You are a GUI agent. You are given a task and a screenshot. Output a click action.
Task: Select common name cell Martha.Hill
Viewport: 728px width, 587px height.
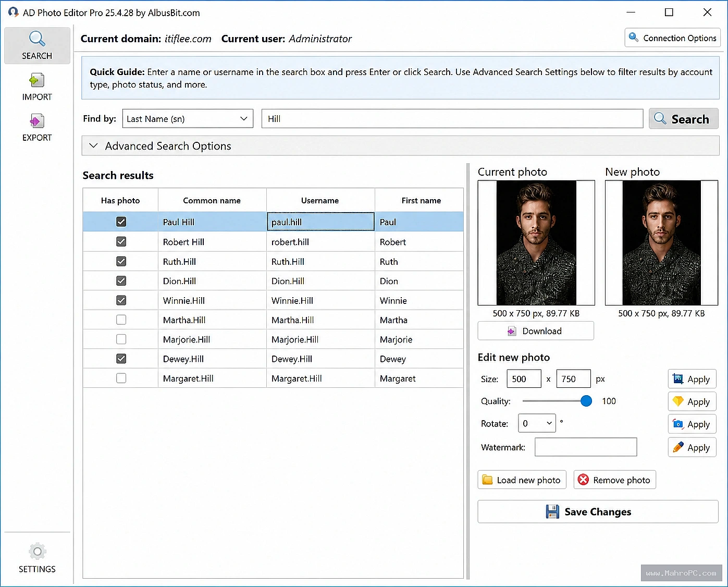(x=212, y=320)
